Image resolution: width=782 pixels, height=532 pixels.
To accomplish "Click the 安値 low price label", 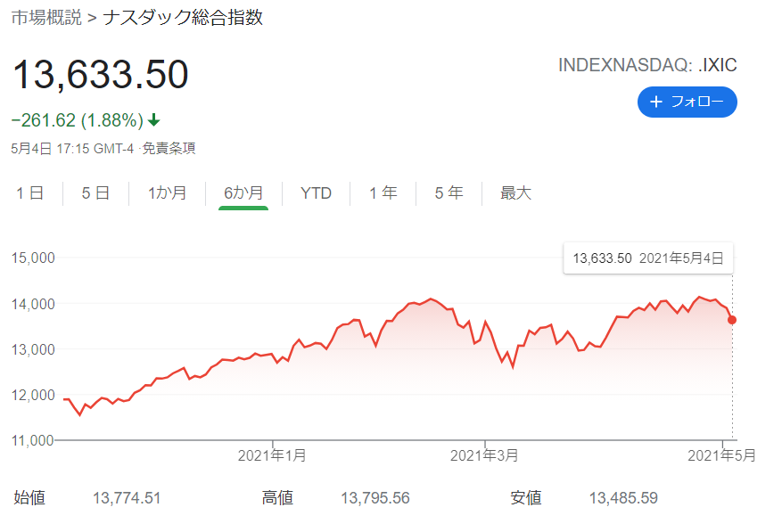I will (526, 497).
